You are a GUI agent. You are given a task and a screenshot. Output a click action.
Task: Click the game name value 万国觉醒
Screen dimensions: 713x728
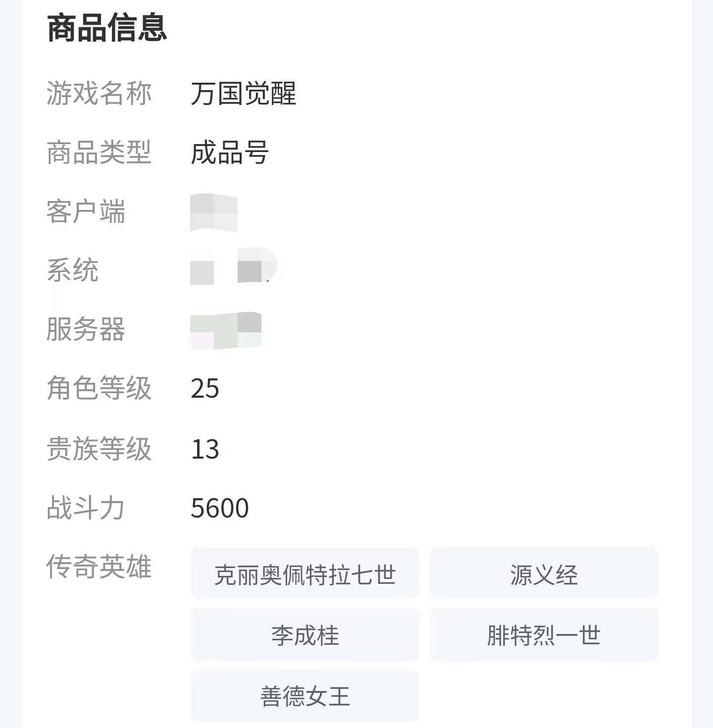(243, 93)
